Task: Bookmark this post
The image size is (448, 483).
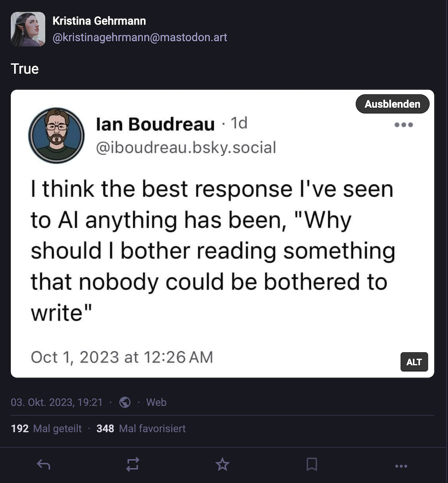Action: click(312, 465)
